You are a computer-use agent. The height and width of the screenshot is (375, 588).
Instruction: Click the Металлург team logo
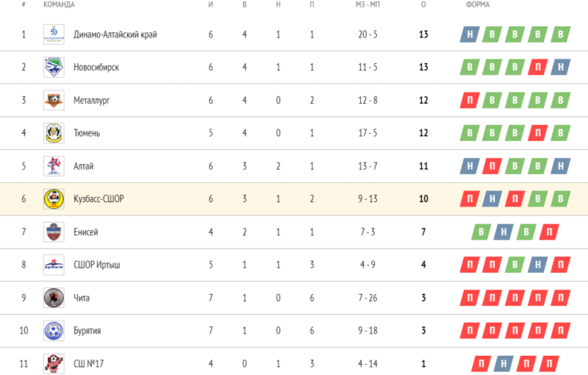(x=54, y=100)
